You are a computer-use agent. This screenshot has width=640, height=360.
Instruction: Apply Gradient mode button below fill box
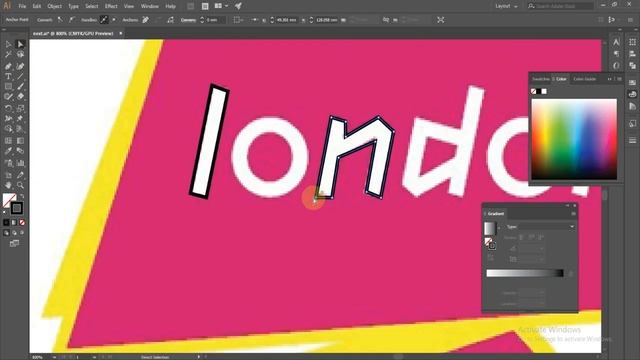point(14,222)
